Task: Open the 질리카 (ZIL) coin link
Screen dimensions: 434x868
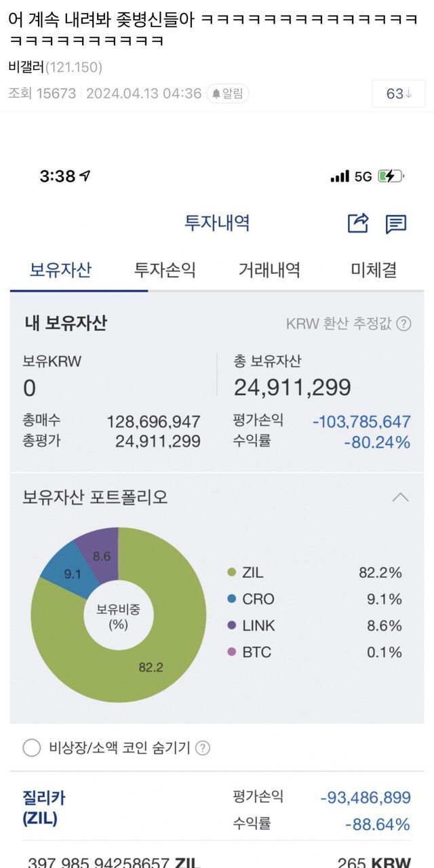Action: pyautogui.click(x=43, y=808)
